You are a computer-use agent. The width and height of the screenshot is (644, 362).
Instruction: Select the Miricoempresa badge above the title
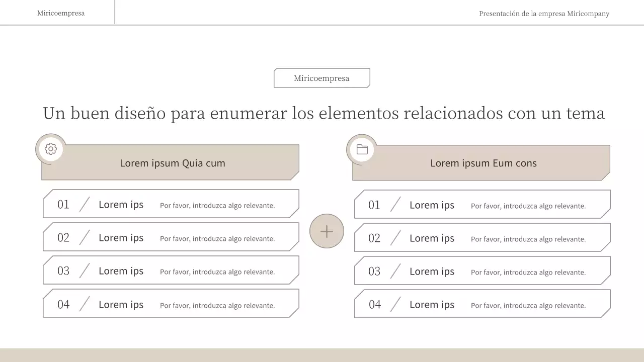[321, 78]
